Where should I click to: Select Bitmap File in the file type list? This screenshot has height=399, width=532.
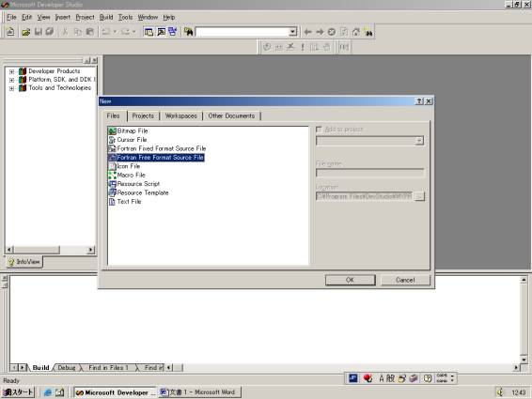tap(133, 130)
